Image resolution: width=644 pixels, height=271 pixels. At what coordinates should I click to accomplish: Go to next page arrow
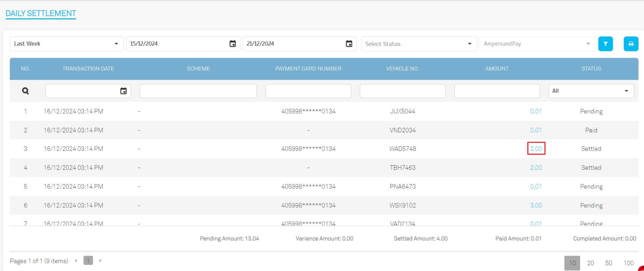tap(100, 261)
